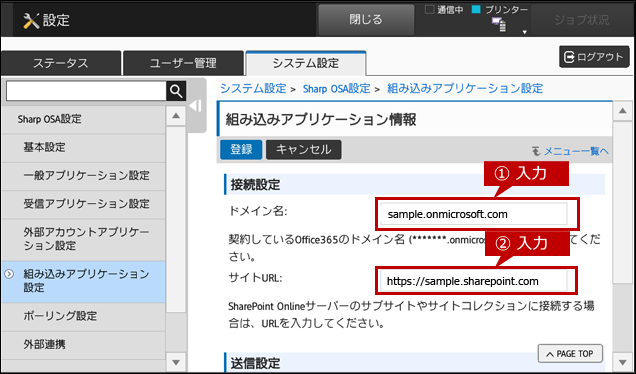Click the 組み込みアプリケーション情報 page title

pyautogui.click(x=321, y=120)
